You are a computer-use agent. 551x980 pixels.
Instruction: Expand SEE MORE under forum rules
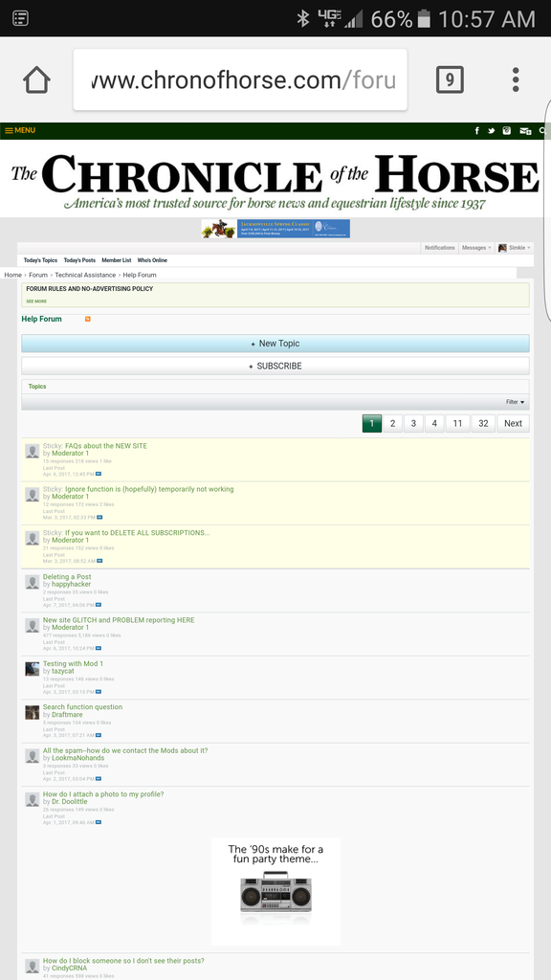[x=36, y=301]
